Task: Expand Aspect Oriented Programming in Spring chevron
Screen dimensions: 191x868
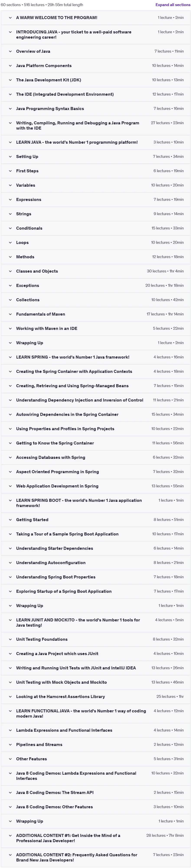Action: click(10, 472)
